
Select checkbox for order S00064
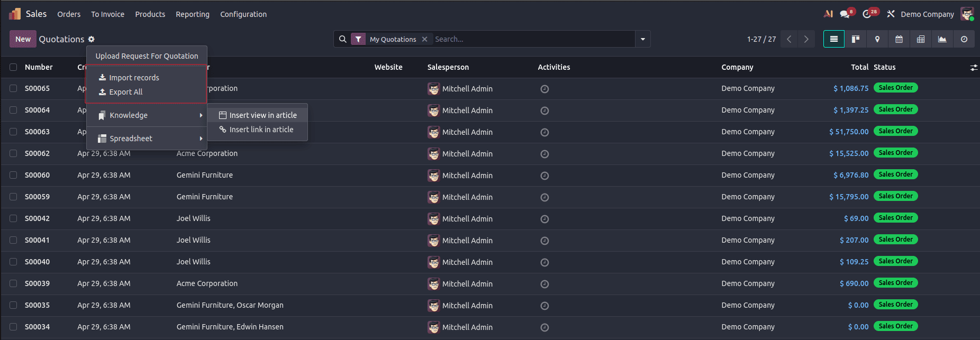(x=13, y=110)
